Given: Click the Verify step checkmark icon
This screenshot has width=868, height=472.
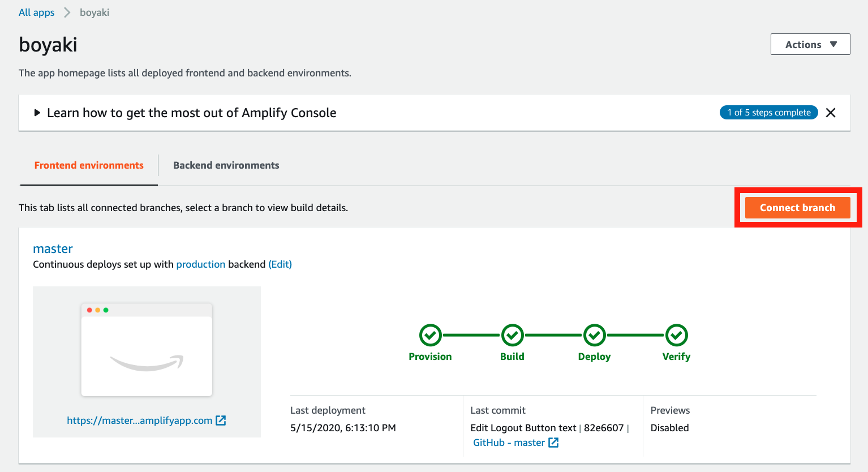Looking at the screenshot, I should click(x=677, y=335).
